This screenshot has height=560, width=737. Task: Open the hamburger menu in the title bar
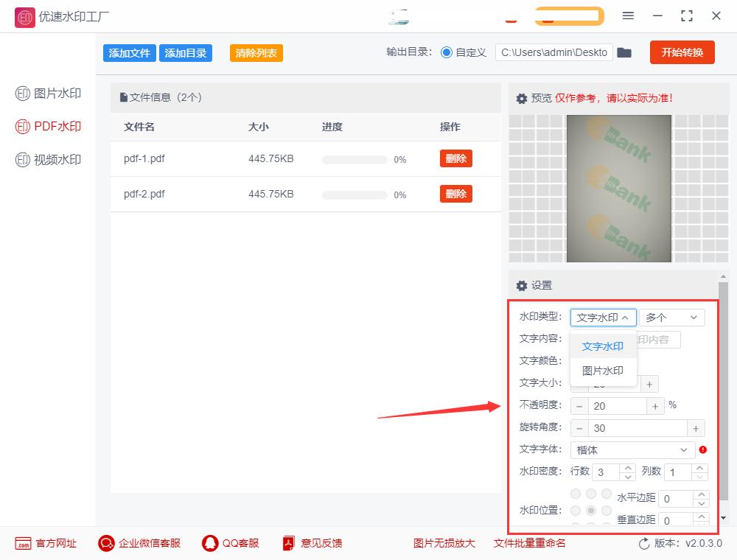pyautogui.click(x=628, y=15)
